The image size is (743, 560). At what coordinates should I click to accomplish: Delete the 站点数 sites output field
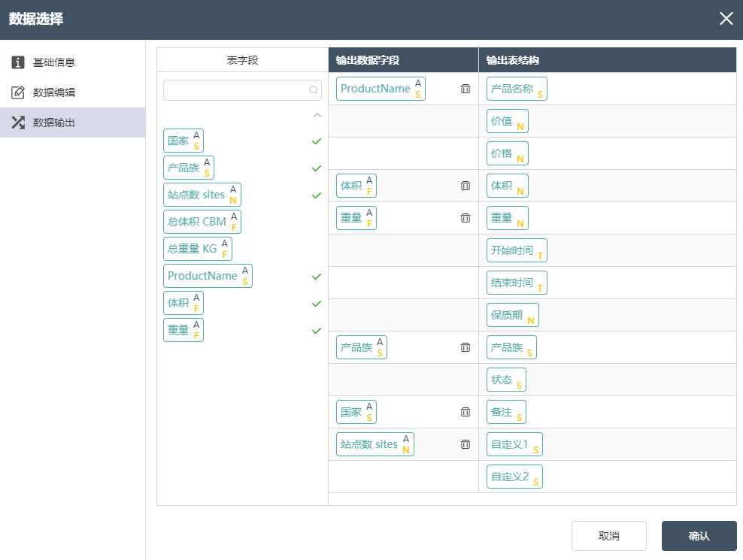click(466, 444)
